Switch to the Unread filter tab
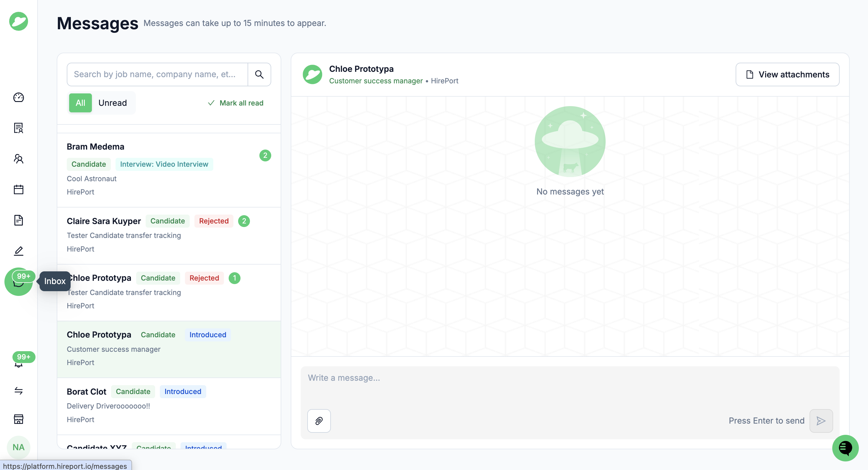 [113, 103]
